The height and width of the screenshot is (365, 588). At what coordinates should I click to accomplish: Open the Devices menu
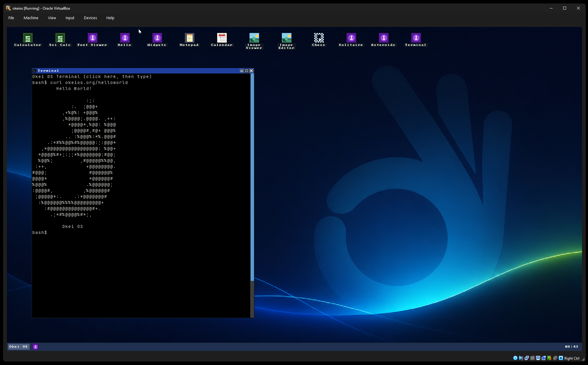tap(90, 18)
